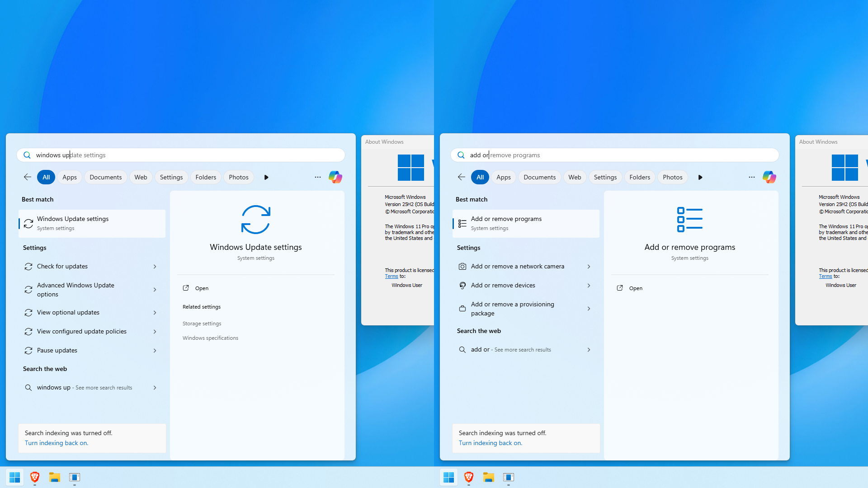Screen dimensions: 868x488
Task: Select Settings filter in 'windows update' search
Action: pos(171,177)
